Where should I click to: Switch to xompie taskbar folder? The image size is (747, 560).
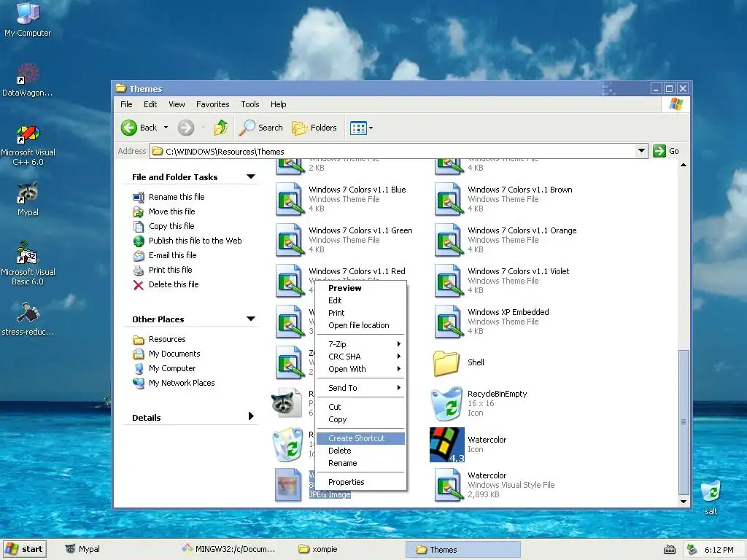(318, 549)
